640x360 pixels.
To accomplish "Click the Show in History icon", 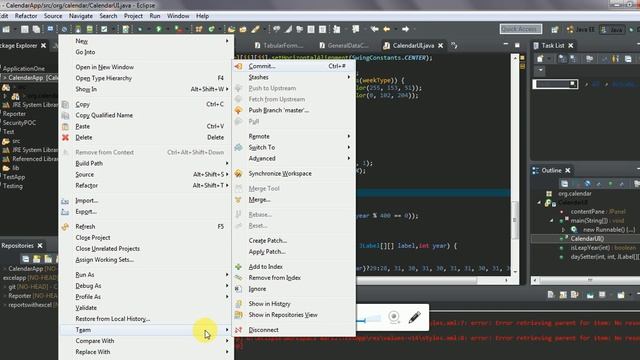I will coord(238,304).
